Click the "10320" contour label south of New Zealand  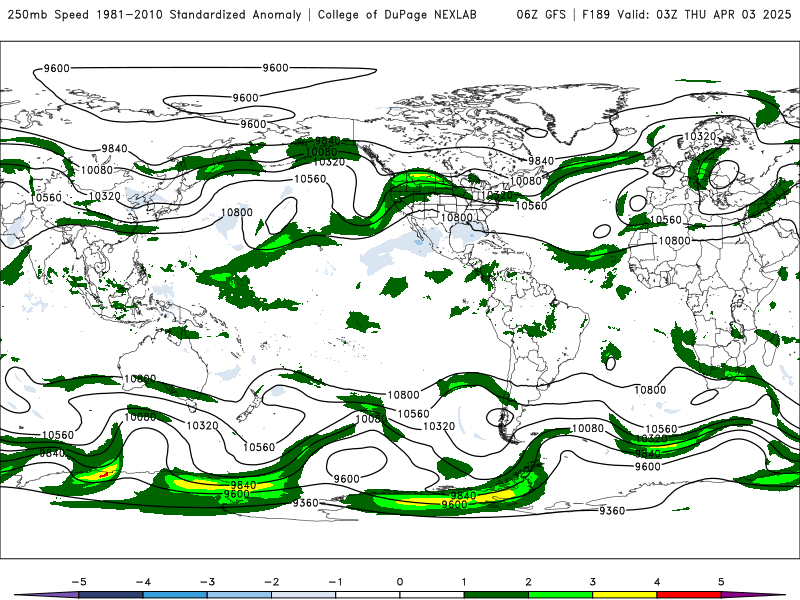[x=203, y=425]
